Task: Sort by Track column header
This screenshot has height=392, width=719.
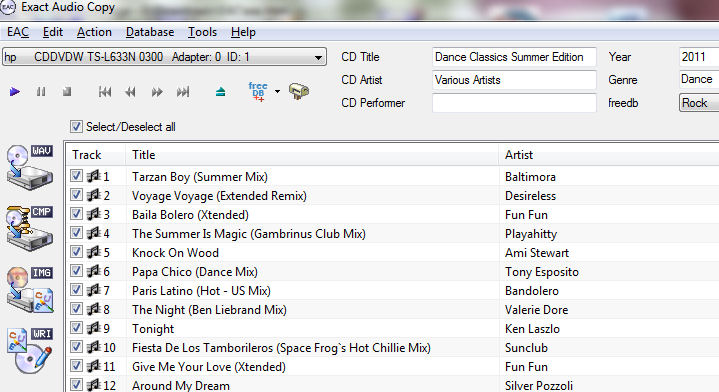Action: [96, 155]
